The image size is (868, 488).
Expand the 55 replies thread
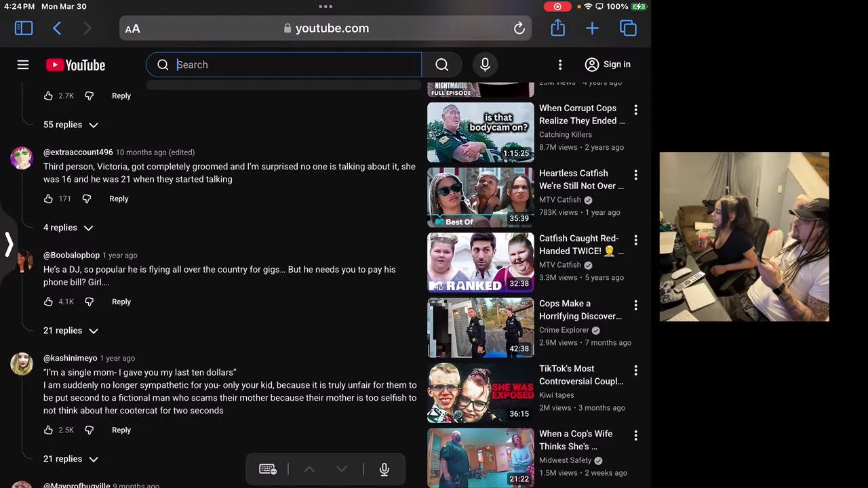pyautogui.click(x=71, y=125)
